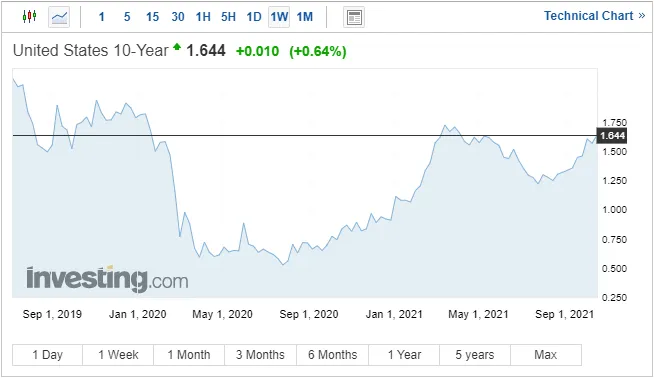Click the 0.750 y-axis value
Screen dimensions: 654x378
pyautogui.click(x=614, y=239)
